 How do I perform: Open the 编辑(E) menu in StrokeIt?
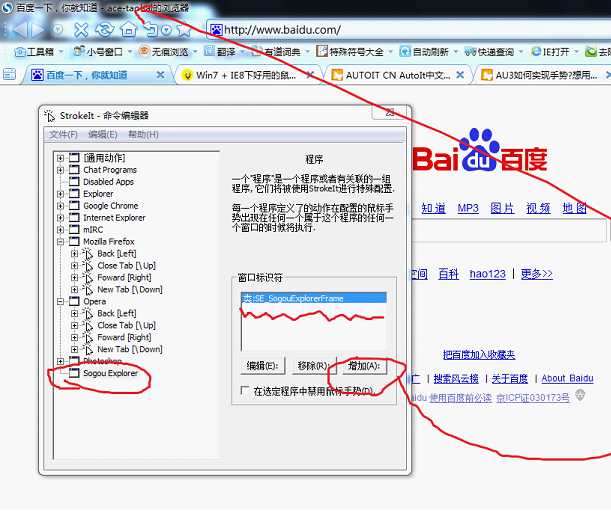[x=103, y=134]
